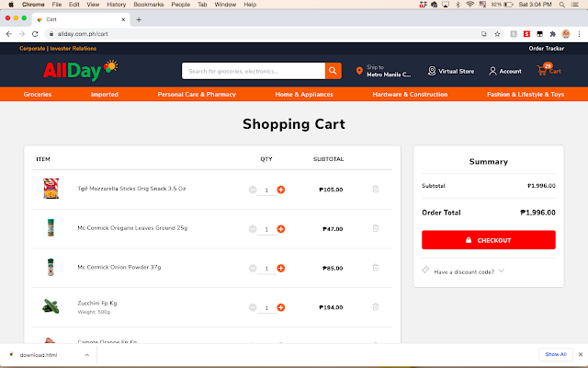Click the Wi-Fi icon in menu bar
Viewport: 588px width, 368px height.
(x=469, y=5)
